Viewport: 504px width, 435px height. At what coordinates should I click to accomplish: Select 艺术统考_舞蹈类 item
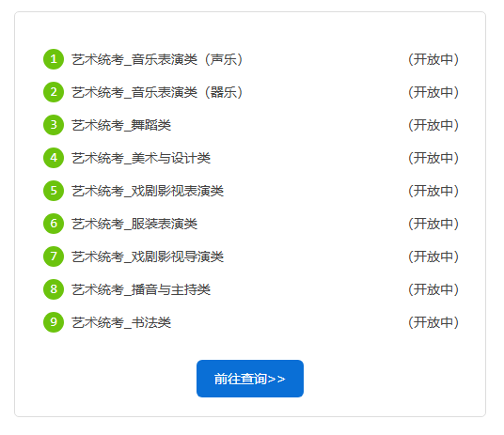coord(121,125)
